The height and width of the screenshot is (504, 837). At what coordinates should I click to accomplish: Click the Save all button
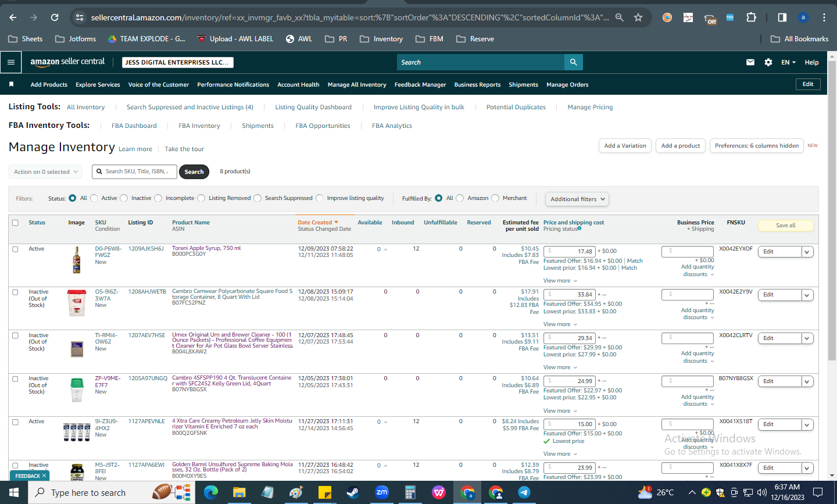point(786,226)
